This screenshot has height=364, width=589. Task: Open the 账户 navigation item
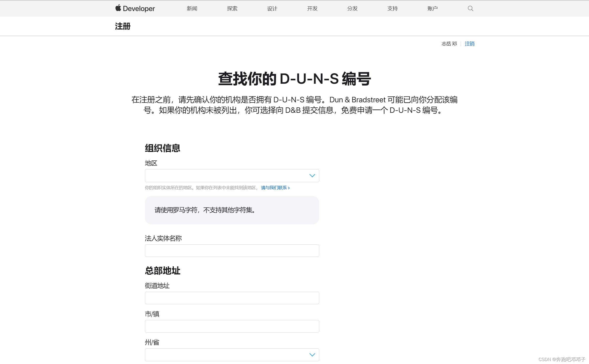pyautogui.click(x=433, y=9)
